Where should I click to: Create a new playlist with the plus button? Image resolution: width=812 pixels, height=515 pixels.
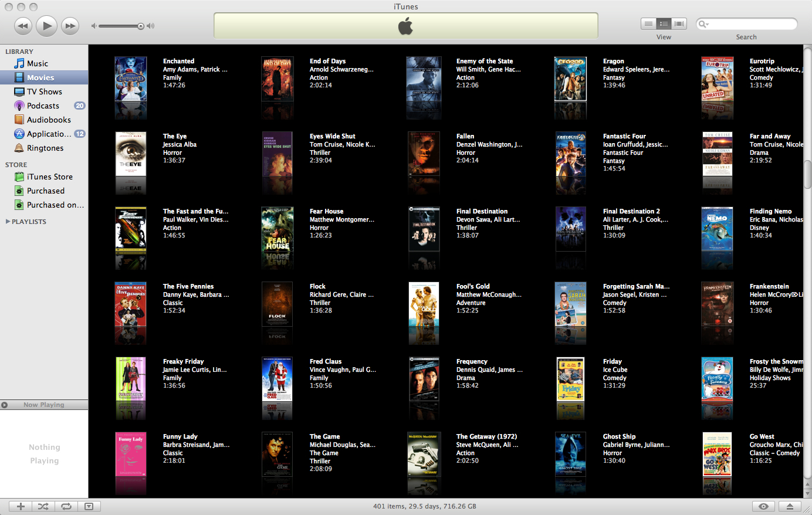coord(20,506)
